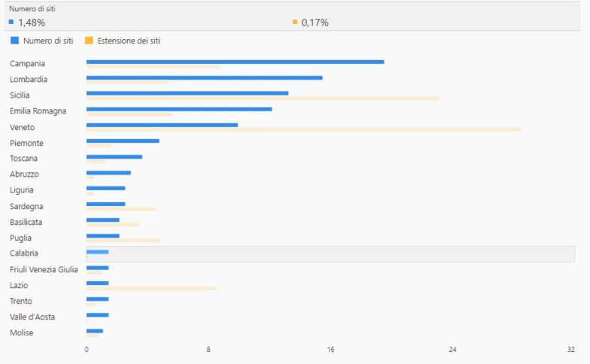Select the orange Sicilia bar
This screenshot has width=590, height=364.
262,98
